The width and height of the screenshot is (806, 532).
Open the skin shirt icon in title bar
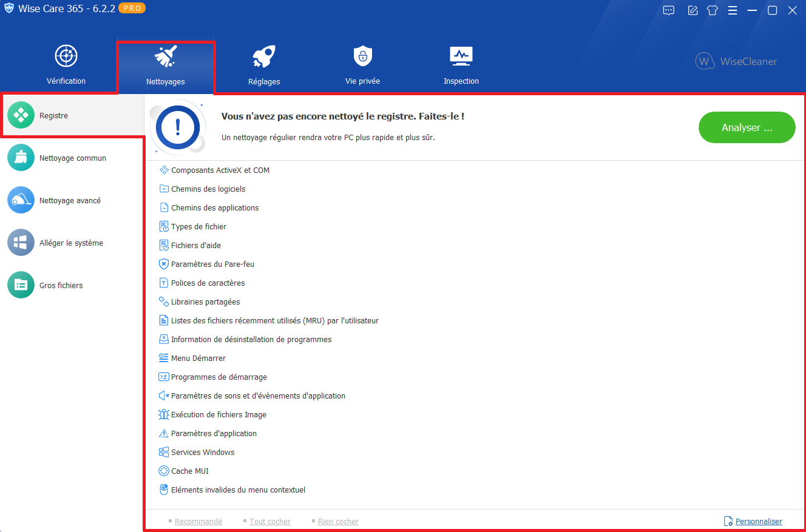click(x=713, y=10)
